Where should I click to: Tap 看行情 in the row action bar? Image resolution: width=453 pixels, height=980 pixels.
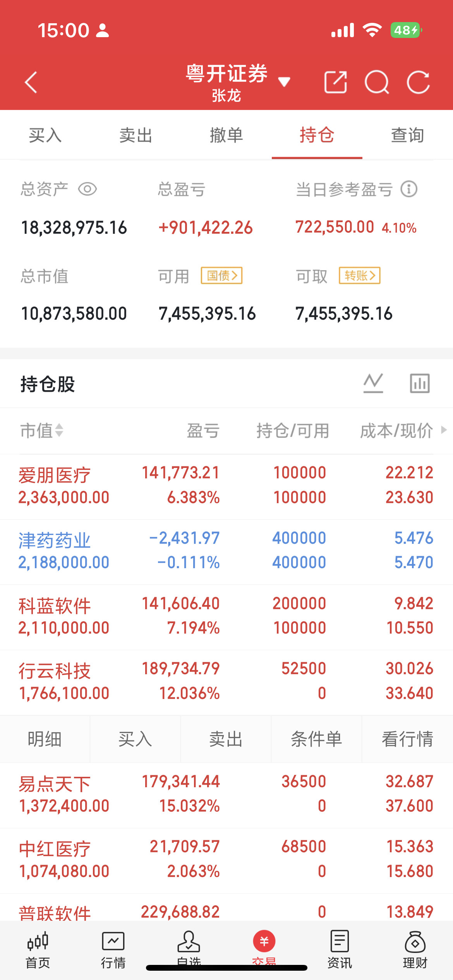coord(408,739)
